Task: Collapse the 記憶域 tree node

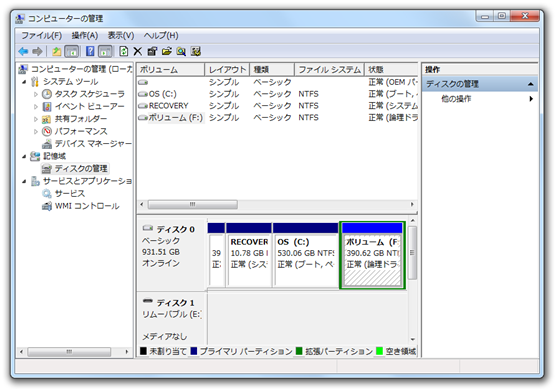Action: [x=24, y=156]
